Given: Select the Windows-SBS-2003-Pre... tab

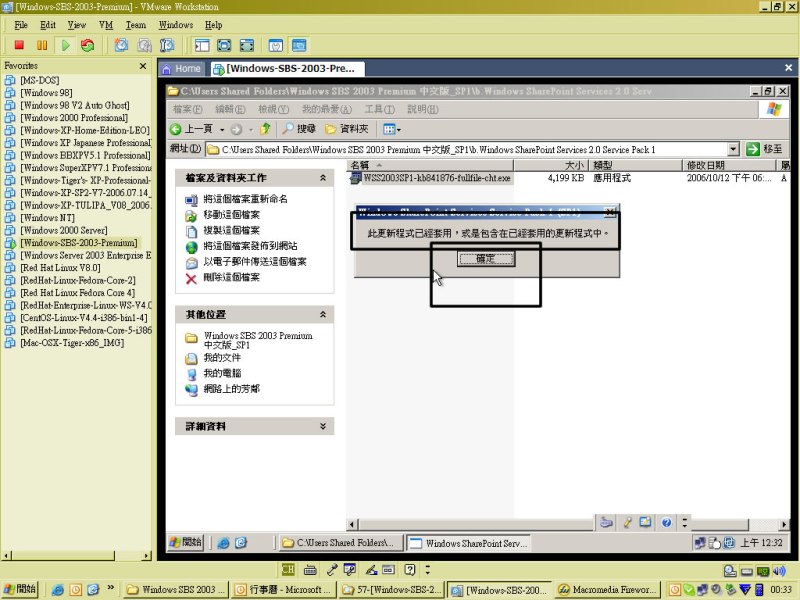Looking at the screenshot, I should click(286, 68).
